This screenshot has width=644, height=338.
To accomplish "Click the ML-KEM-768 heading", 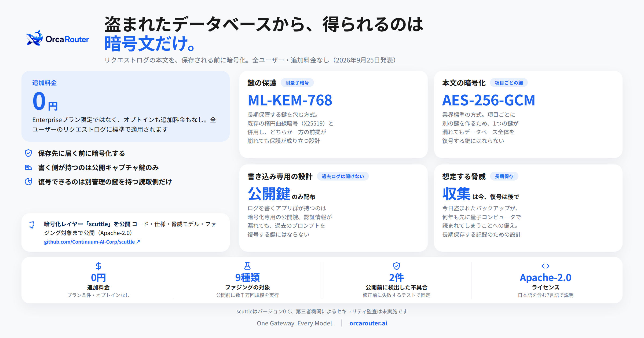I will pyautogui.click(x=290, y=100).
